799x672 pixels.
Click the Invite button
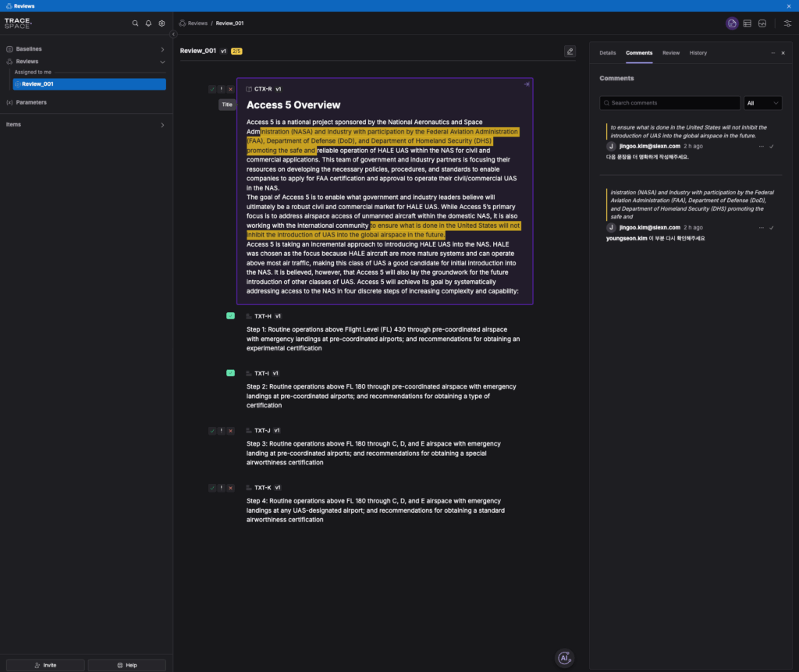(x=45, y=666)
